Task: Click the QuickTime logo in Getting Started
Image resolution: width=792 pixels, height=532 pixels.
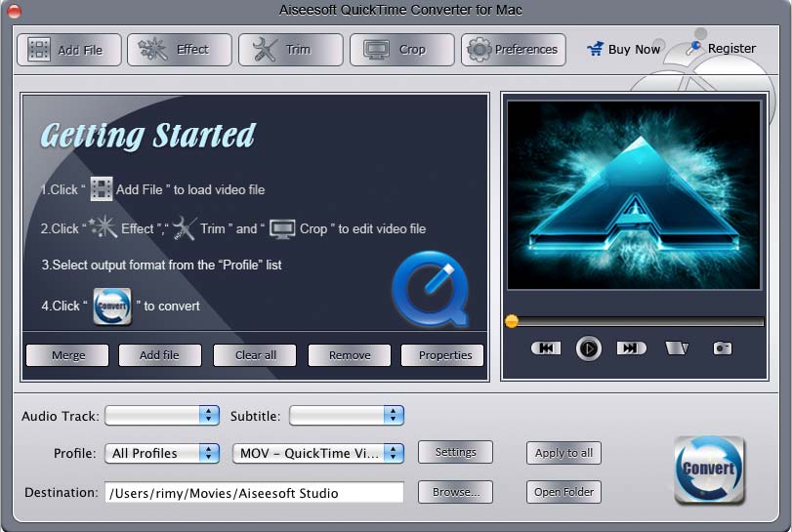Action: click(x=431, y=289)
